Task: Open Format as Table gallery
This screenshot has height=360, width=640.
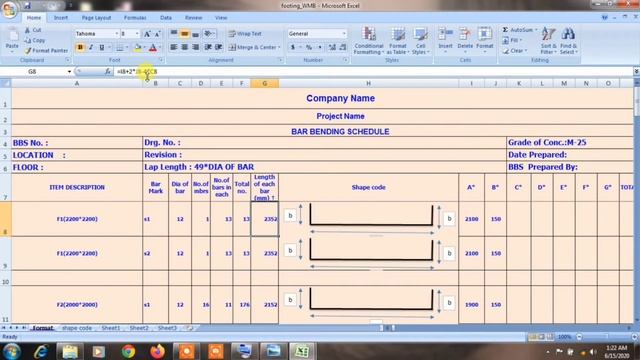Action: pos(398,40)
